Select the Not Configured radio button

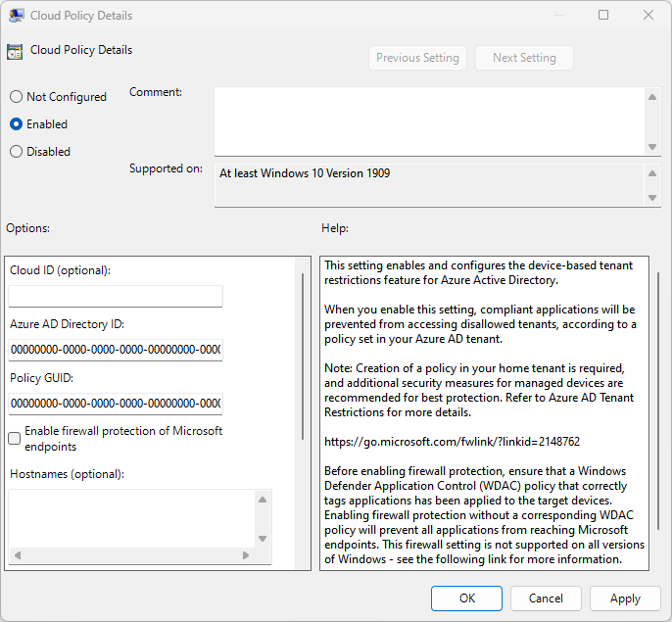tap(16, 97)
